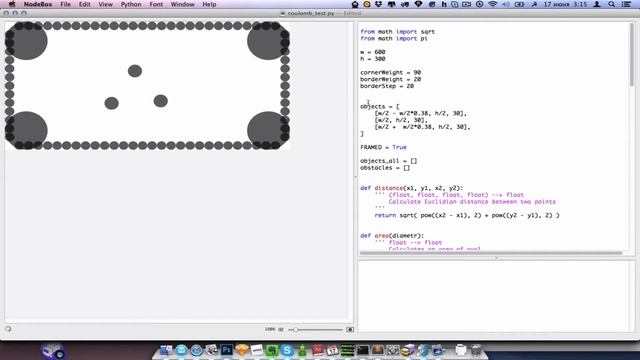Click the code editor horizontal scrollbar
This screenshot has height=360, width=640.
(491, 253)
